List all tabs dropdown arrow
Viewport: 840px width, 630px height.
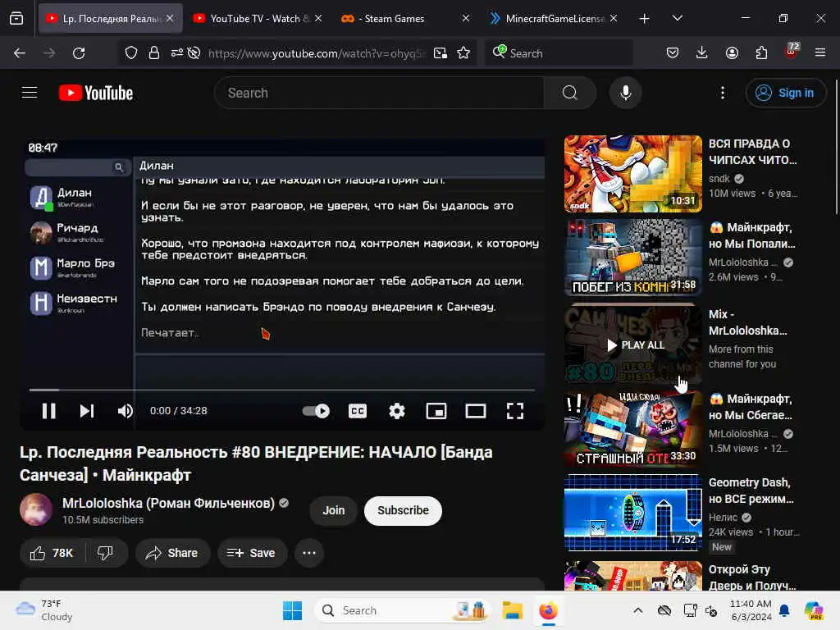pyautogui.click(x=677, y=19)
